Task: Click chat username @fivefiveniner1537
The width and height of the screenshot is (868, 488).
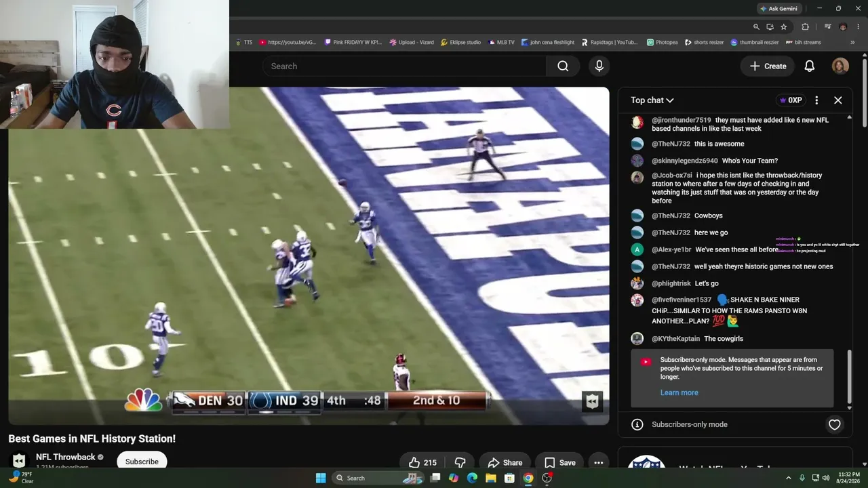Action: [682, 300]
